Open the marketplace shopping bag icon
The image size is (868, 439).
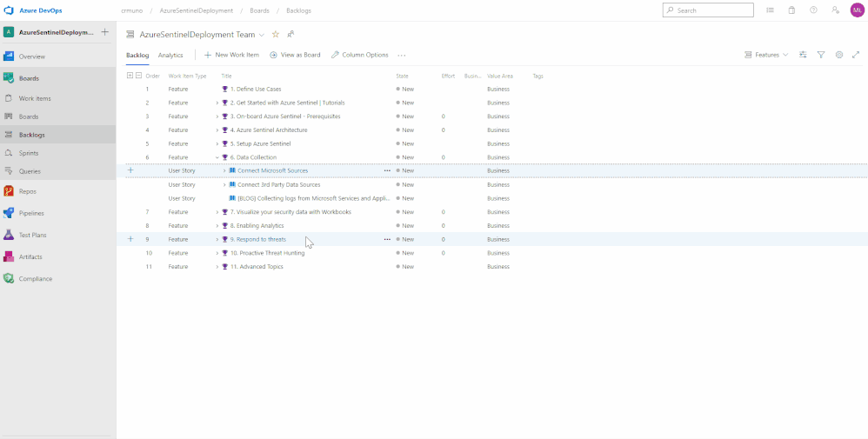click(791, 10)
